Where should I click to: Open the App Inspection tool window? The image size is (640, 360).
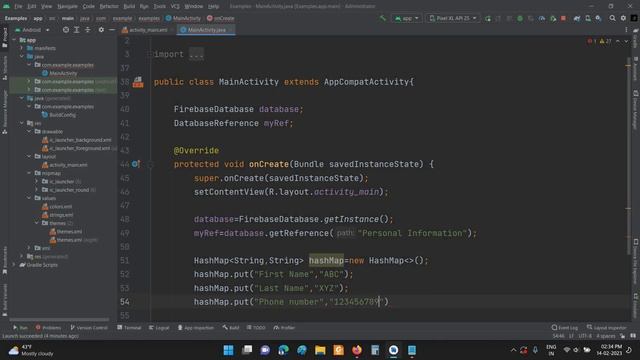click(x=196, y=327)
